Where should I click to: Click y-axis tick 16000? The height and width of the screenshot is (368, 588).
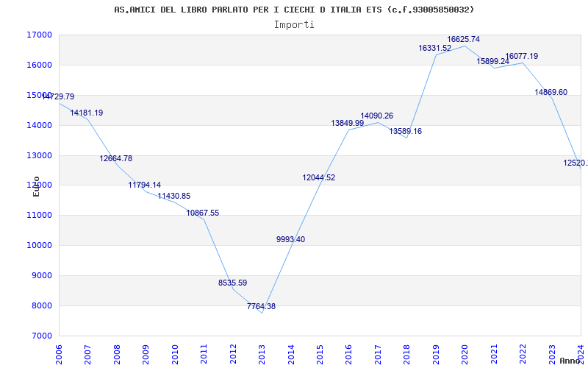(39, 65)
